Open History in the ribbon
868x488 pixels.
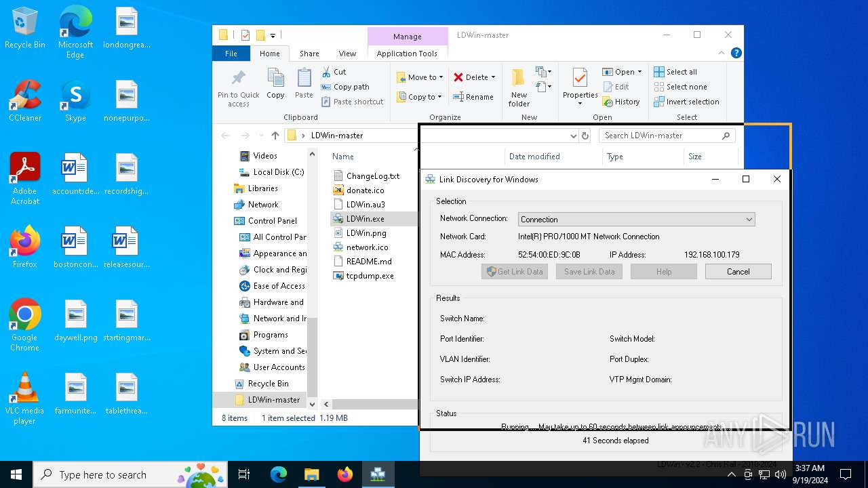click(621, 102)
